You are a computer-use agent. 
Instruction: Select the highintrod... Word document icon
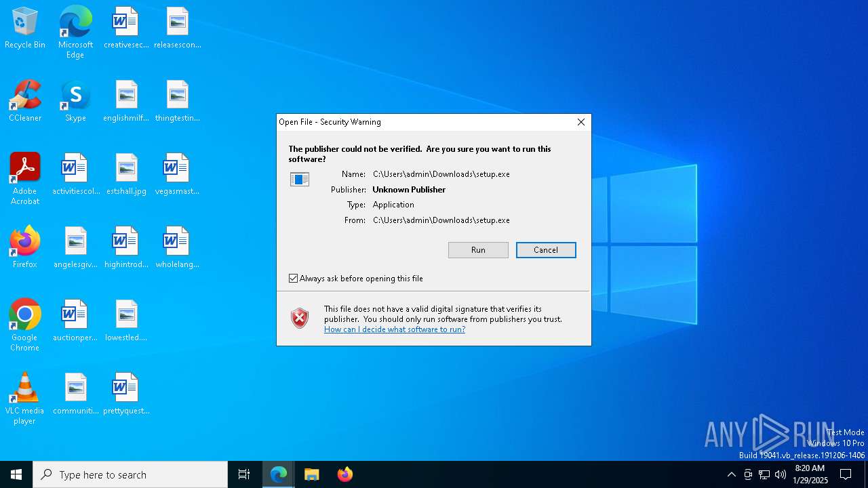point(126,247)
